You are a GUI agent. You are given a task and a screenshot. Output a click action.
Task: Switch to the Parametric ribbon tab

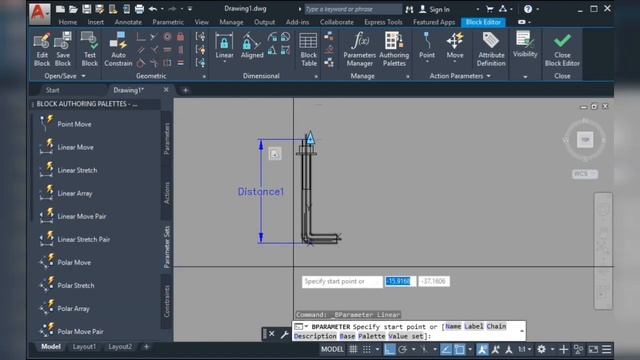coord(168,22)
